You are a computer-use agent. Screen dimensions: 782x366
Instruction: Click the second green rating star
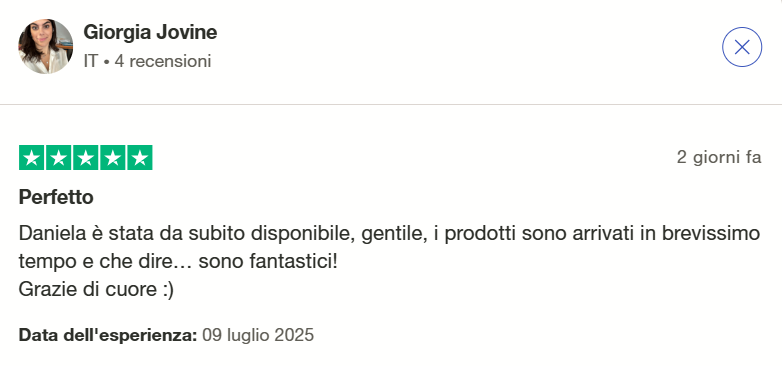[x=58, y=158]
